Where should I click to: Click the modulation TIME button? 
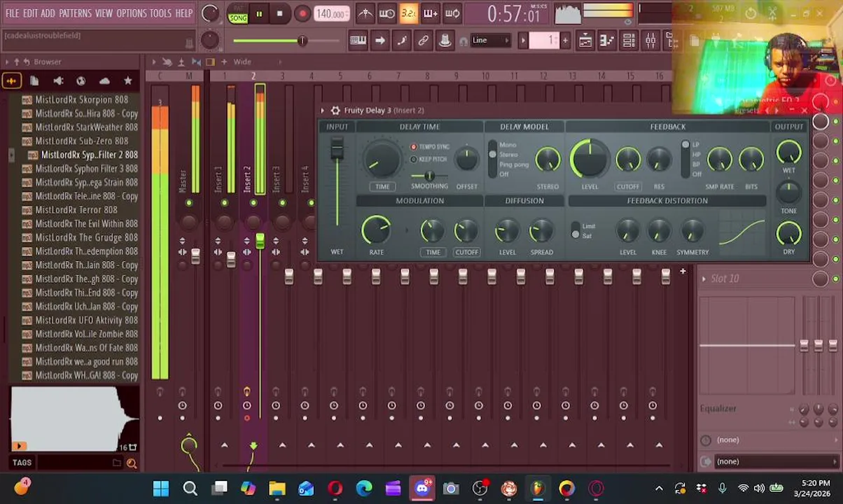433,252
